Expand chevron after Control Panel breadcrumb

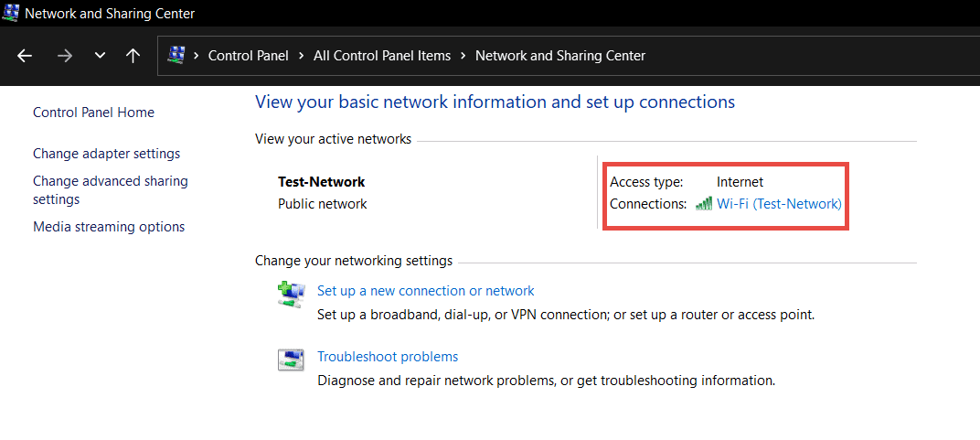click(x=301, y=56)
